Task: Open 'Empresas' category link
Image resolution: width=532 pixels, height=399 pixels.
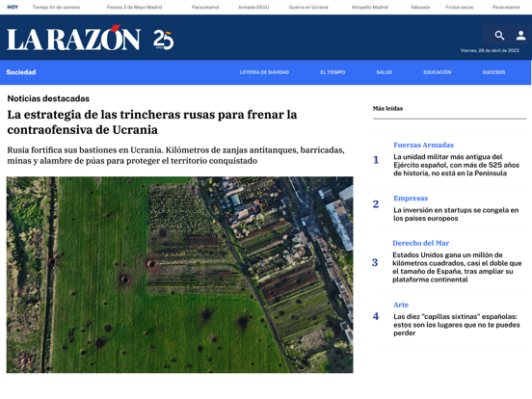Action: point(411,199)
